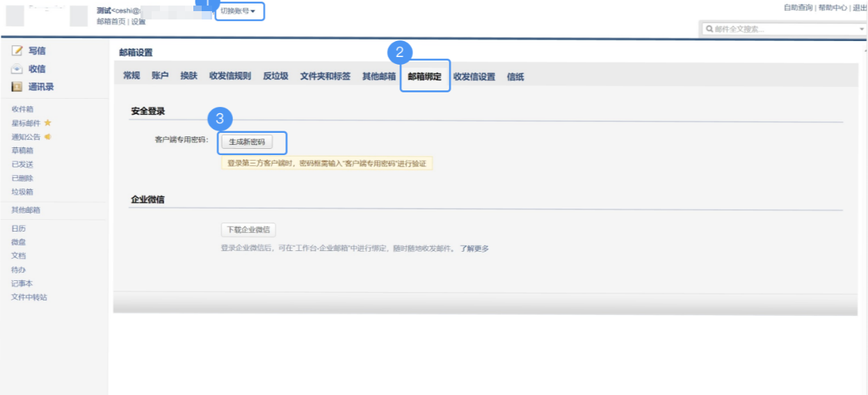Click the 自助查询 link
This screenshot has width=868, height=395.
coord(798,8)
